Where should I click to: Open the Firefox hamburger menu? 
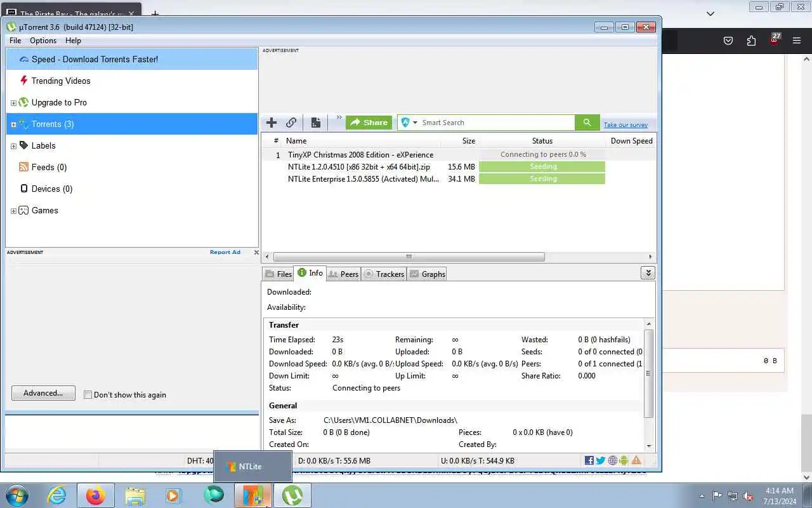coord(797,41)
